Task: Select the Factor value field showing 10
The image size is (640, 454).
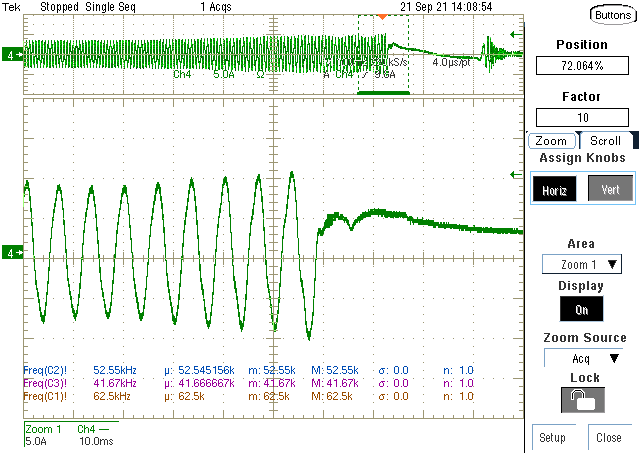Action: (582, 118)
